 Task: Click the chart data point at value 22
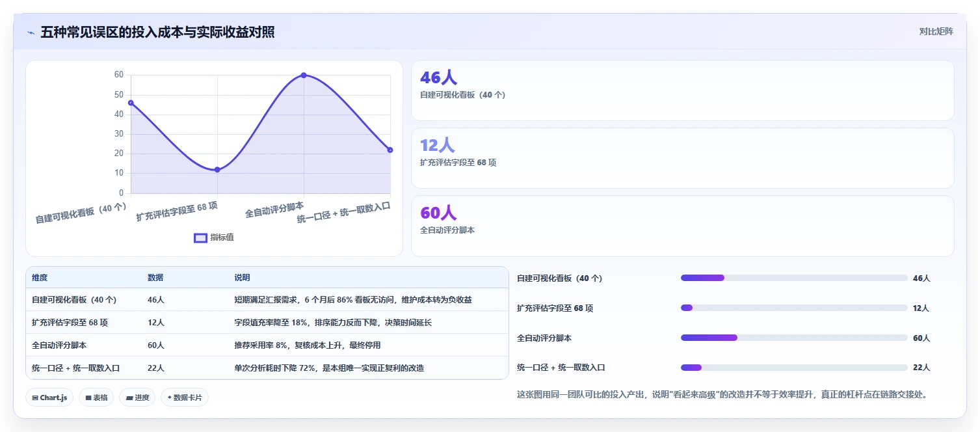(x=390, y=150)
